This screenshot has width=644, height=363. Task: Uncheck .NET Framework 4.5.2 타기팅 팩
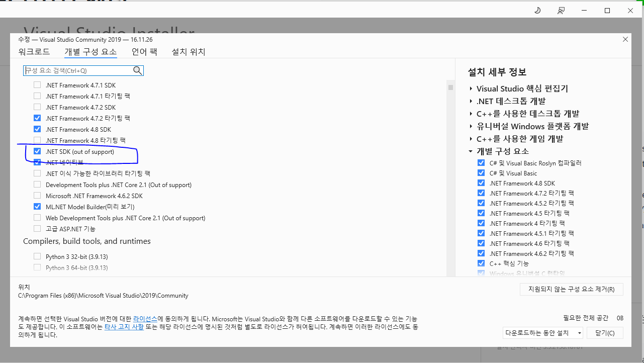click(481, 203)
